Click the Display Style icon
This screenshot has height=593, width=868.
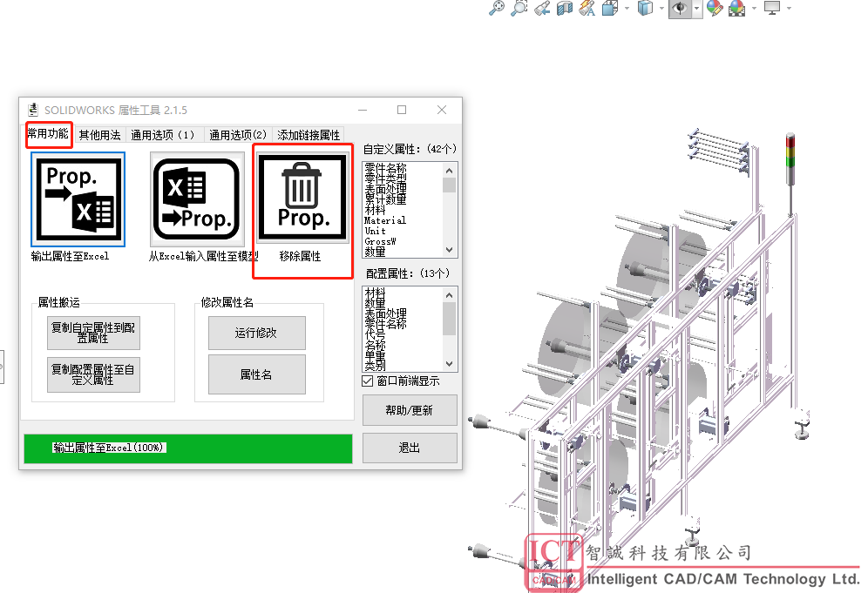[x=645, y=8]
